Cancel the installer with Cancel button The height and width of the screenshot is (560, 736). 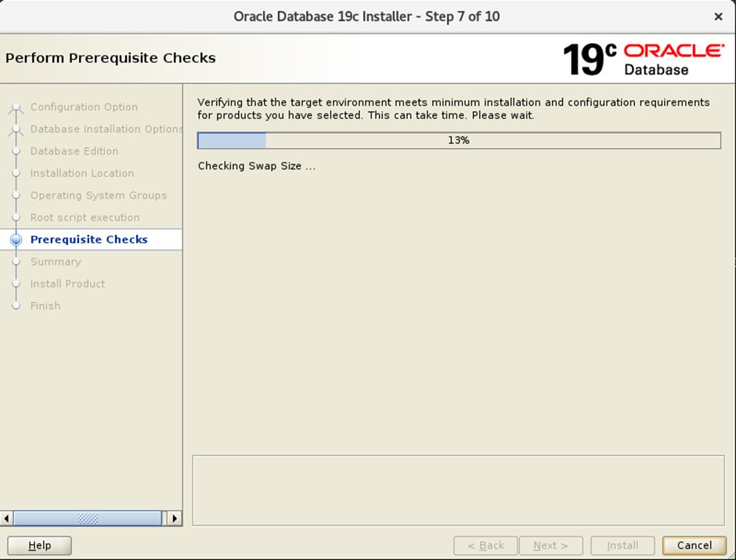[695, 545]
